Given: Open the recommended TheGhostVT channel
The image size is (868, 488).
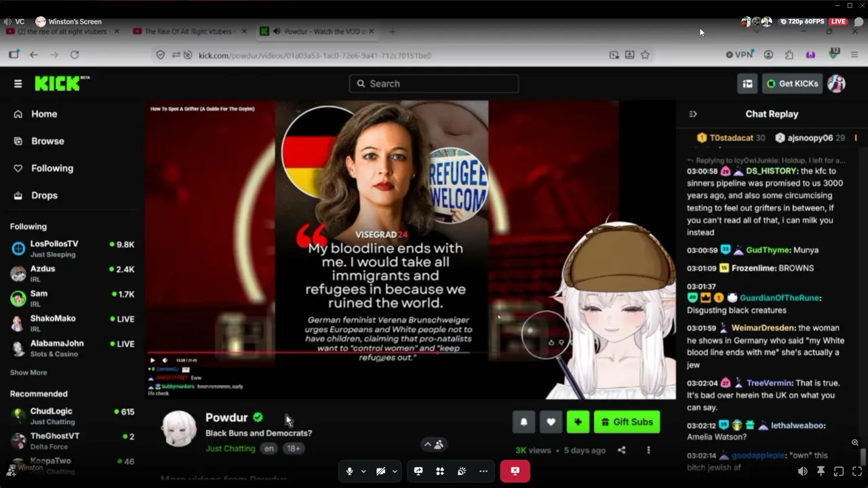Looking at the screenshot, I should point(72,441).
